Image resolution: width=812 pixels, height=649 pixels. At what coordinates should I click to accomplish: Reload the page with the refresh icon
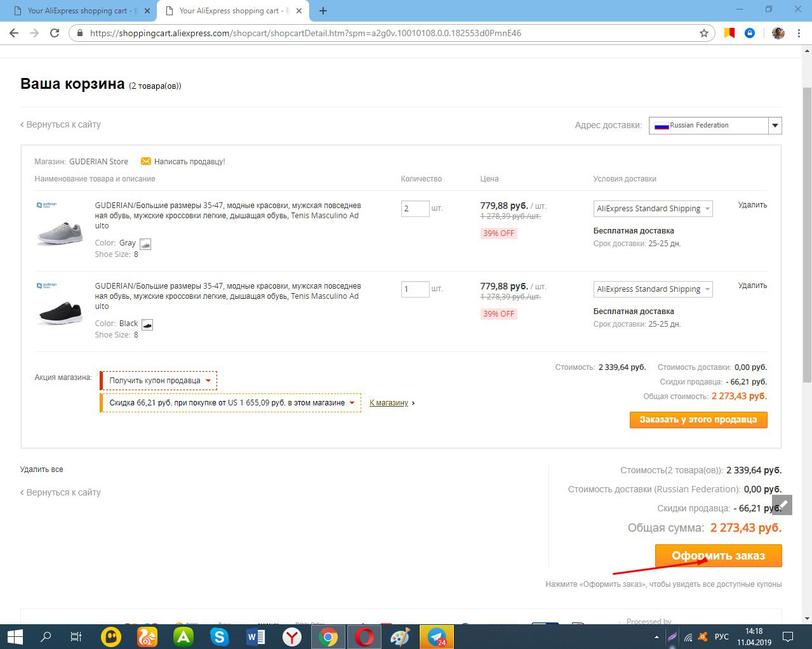point(55,33)
